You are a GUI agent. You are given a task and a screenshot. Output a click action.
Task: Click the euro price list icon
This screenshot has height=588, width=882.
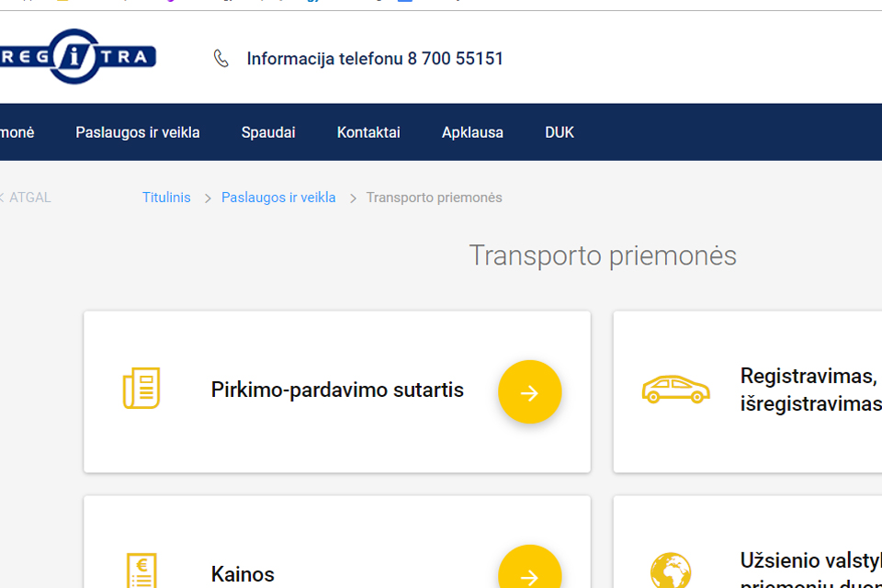pos(141,571)
